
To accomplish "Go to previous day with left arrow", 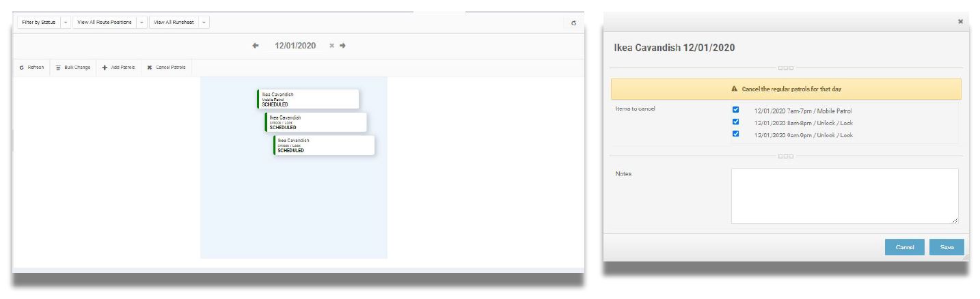I will [256, 46].
